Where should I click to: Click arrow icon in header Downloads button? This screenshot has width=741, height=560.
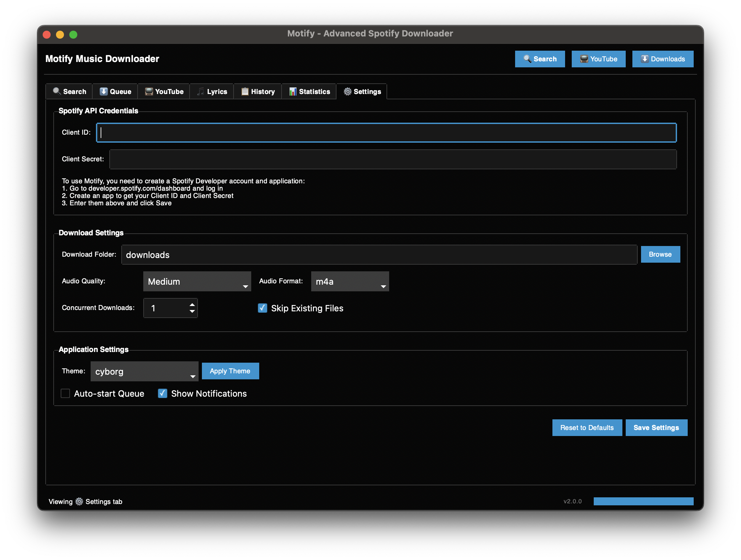click(644, 59)
